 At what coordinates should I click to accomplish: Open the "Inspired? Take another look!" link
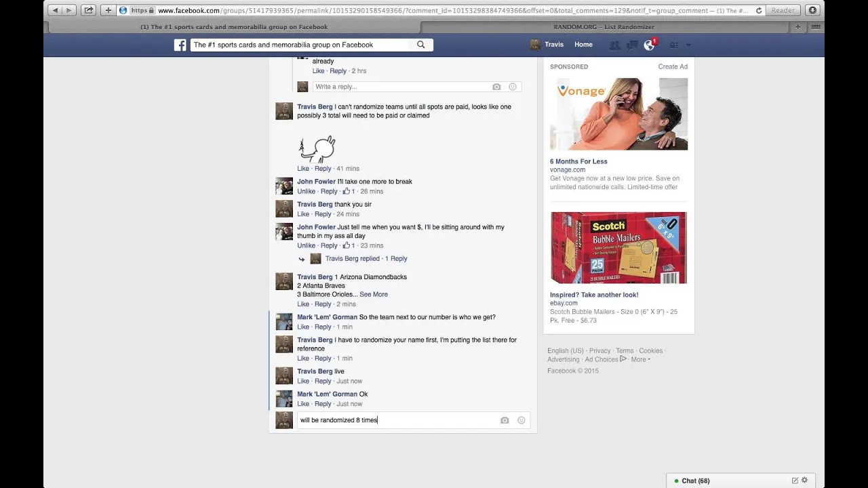point(594,295)
